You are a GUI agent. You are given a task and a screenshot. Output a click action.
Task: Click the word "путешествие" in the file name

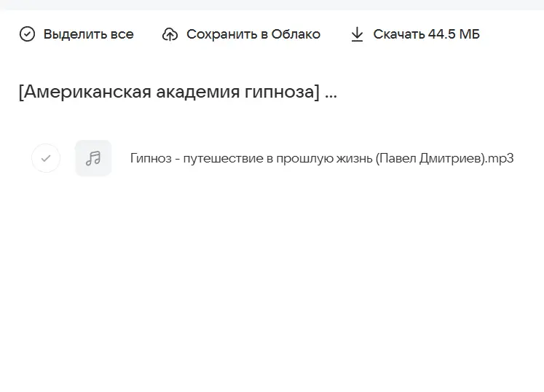[x=216, y=158]
